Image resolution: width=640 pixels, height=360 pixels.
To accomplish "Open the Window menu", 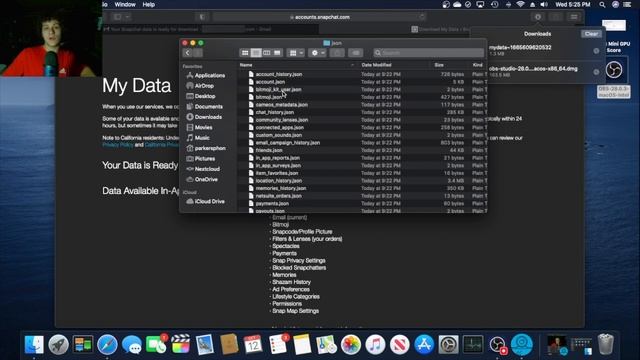I will click(x=125, y=4).
